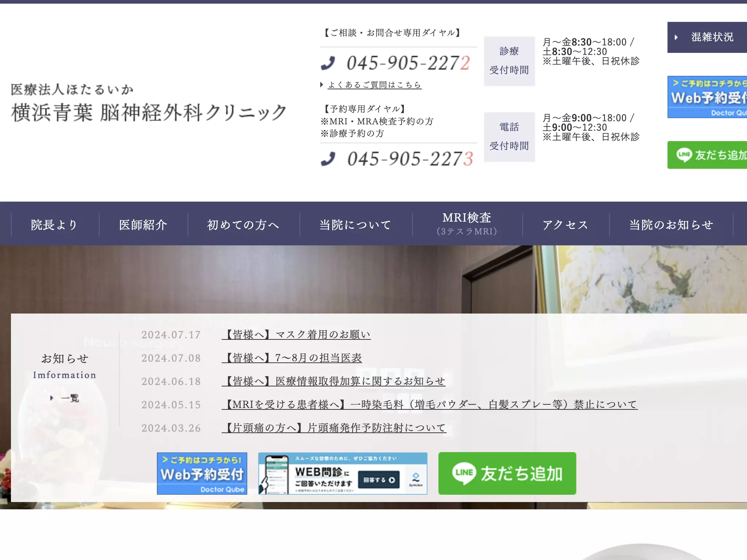
Task: Click date 2024.07.17 in news list
Action: click(x=171, y=335)
